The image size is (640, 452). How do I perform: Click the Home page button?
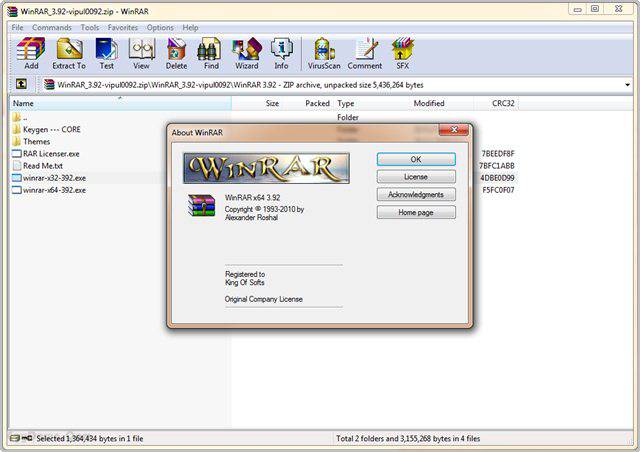point(416,212)
